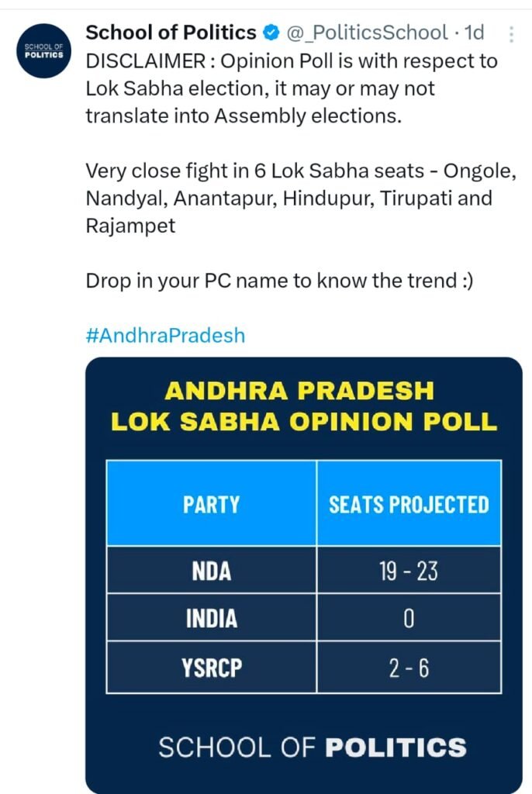532x794 pixels.
Task: Click the 19 - 23 seats cell
Action: click(x=409, y=571)
